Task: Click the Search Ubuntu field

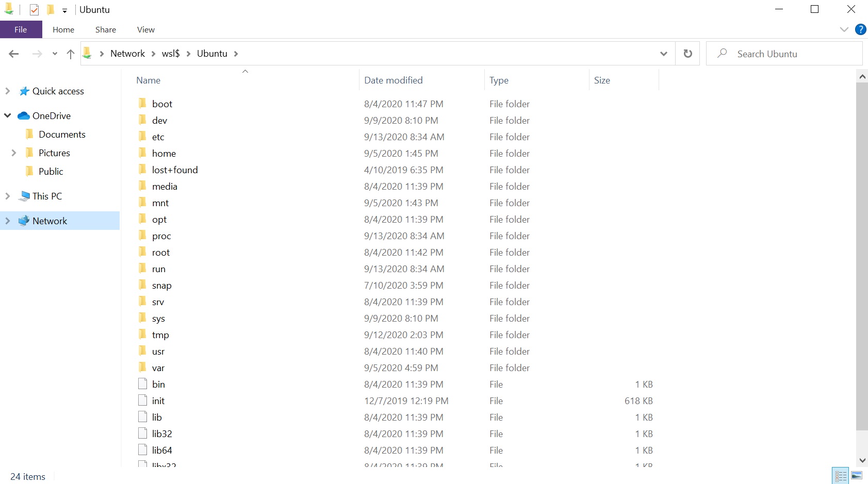Action: pyautogui.click(x=784, y=54)
